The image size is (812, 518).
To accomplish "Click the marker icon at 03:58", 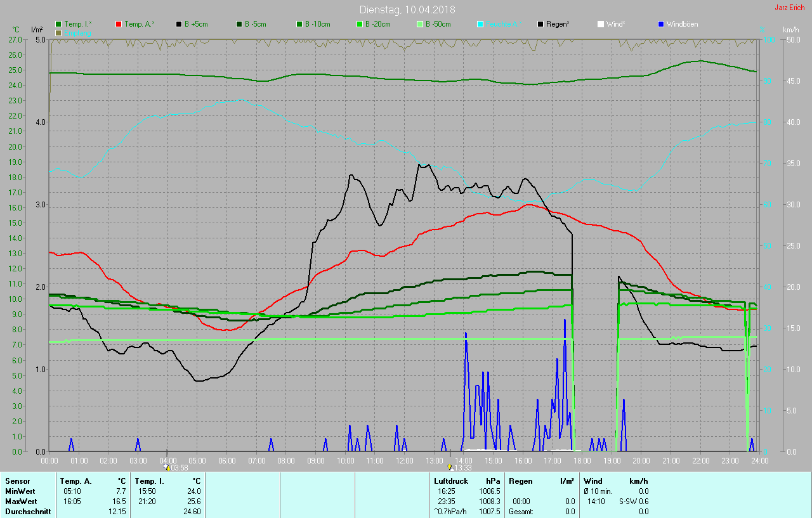I will click(x=166, y=467).
